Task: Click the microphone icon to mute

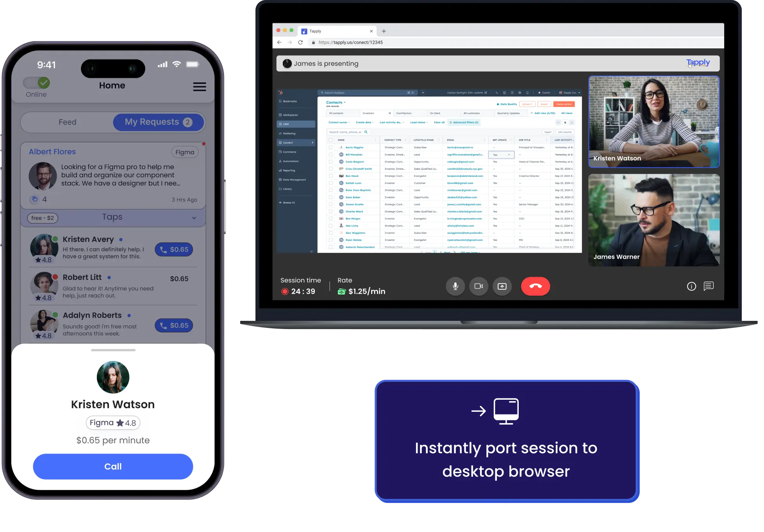Action: click(455, 286)
